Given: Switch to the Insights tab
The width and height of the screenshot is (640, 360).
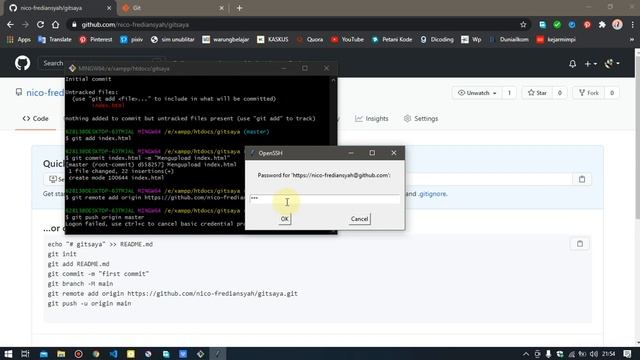Looking at the screenshot, I should tap(372, 118).
